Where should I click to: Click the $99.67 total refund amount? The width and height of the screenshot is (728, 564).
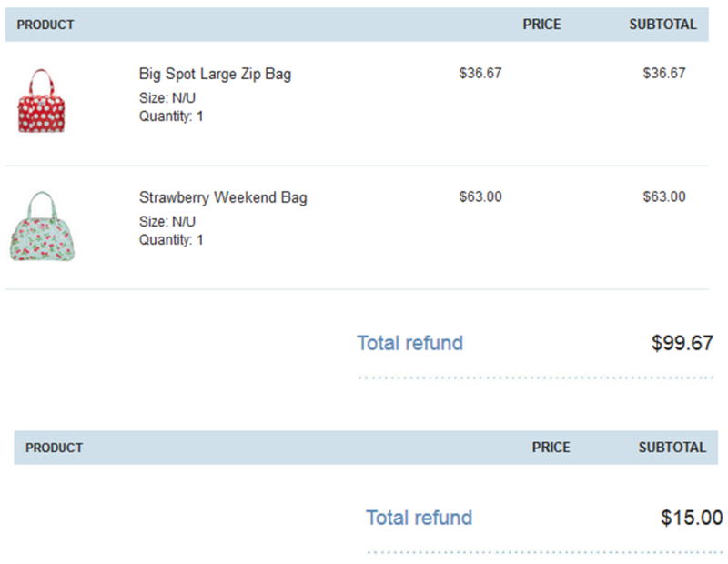[x=682, y=343]
